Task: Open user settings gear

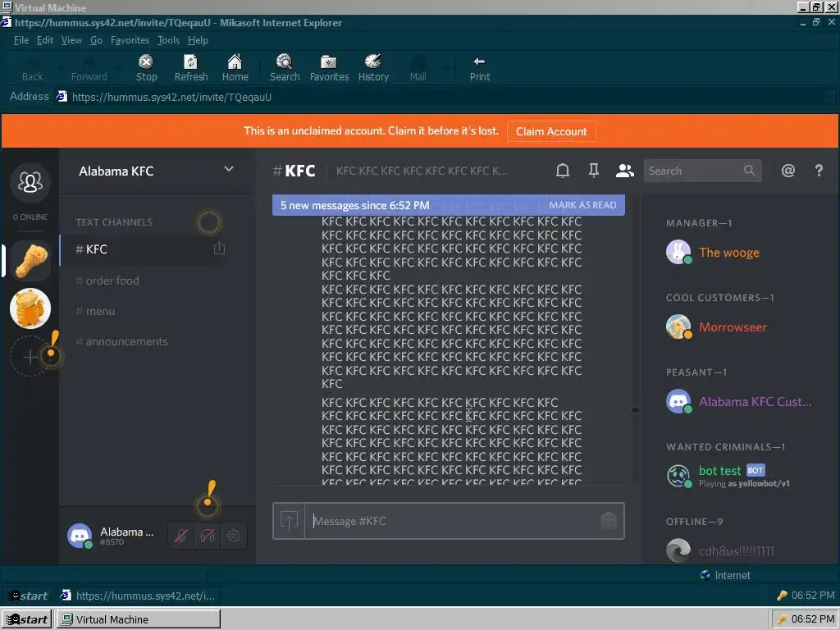Action: pyautogui.click(x=233, y=536)
